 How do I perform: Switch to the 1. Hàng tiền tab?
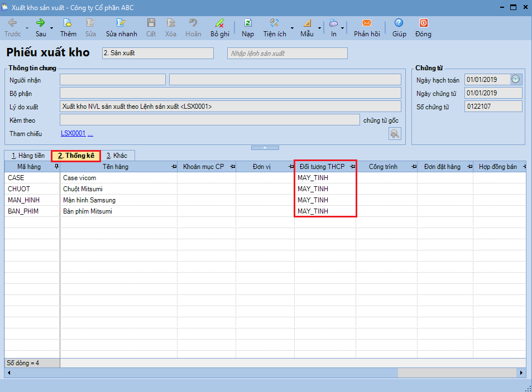(x=28, y=156)
